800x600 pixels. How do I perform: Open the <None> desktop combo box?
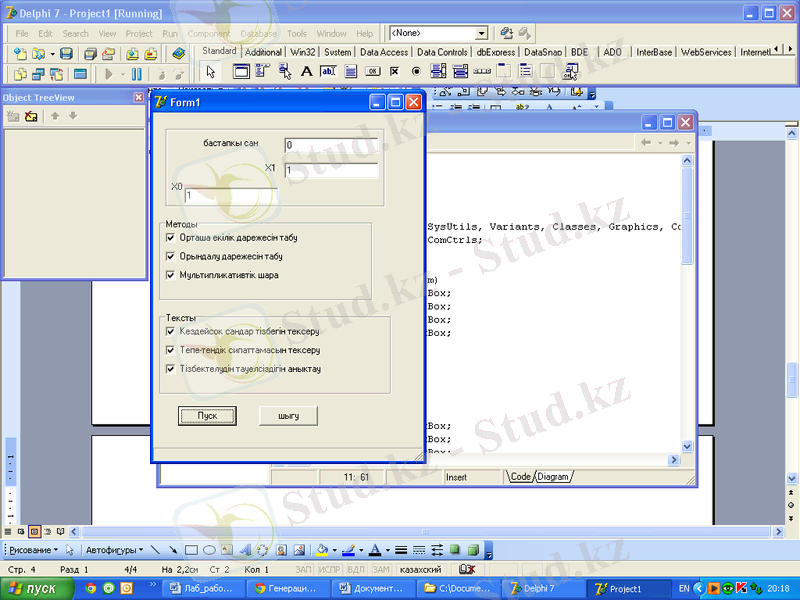tap(481, 33)
